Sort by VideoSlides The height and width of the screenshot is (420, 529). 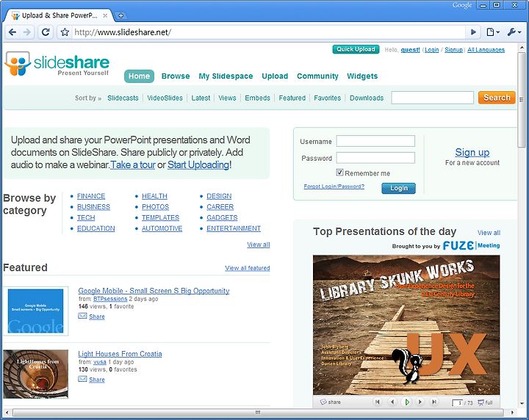pos(165,98)
